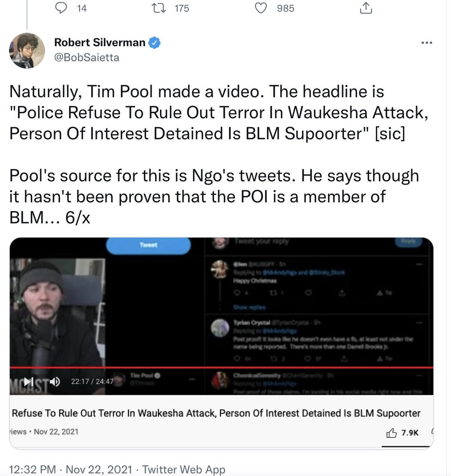
Task: Mute video using the speaker icon
Action: click(55, 382)
